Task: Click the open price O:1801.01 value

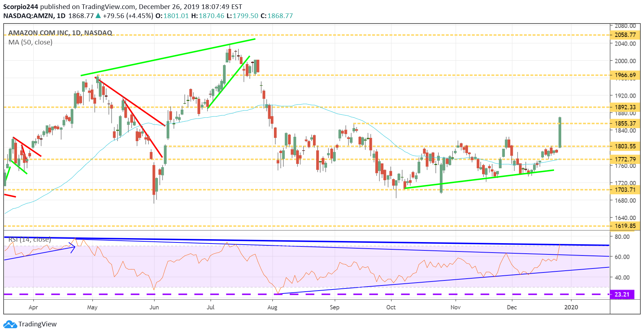Action: click(172, 16)
